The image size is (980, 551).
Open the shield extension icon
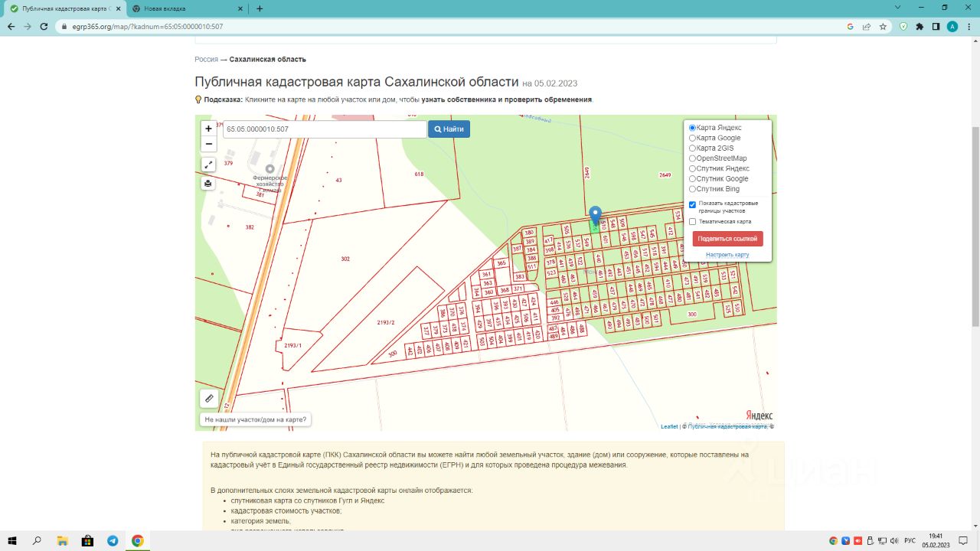tap(903, 26)
